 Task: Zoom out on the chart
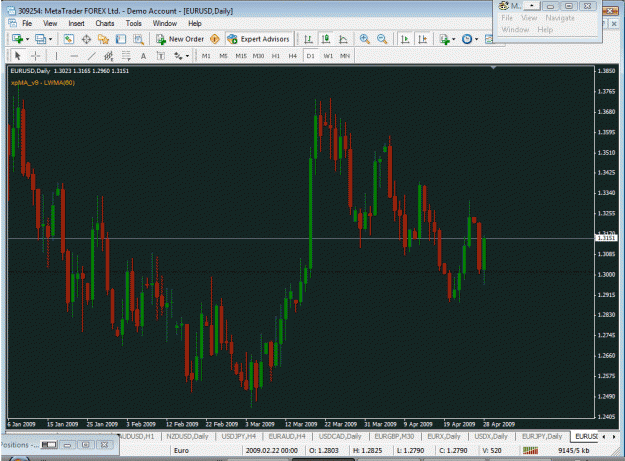coord(382,39)
